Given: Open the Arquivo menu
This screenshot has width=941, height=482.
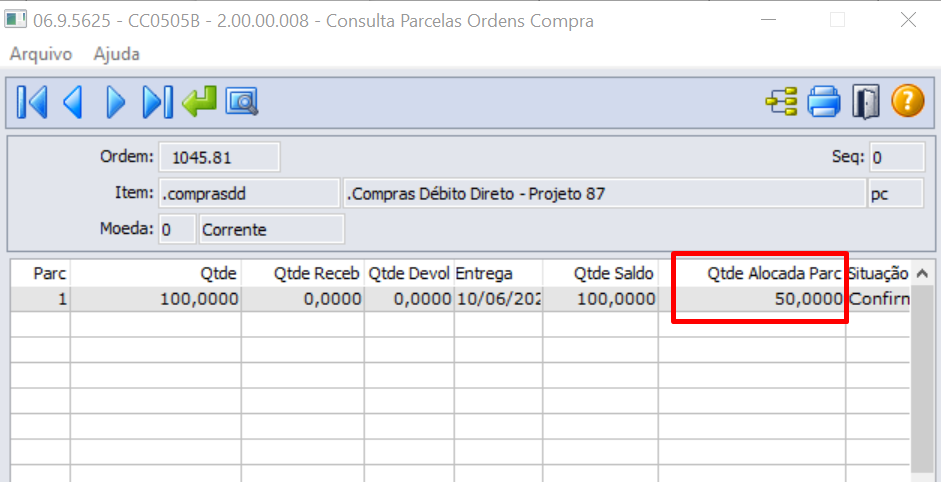Looking at the screenshot, I should point(41,54).
